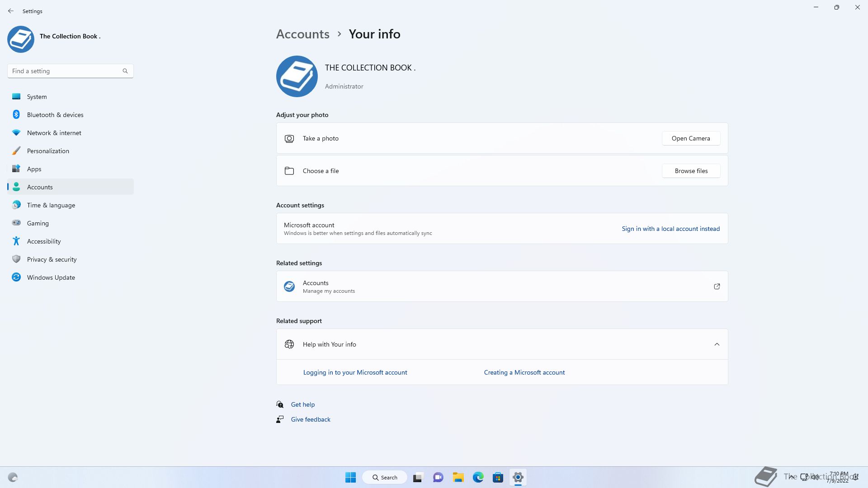Open the Network & internet Wi-Fi icon
This screenshot has width=868, height=488.
coord(16,132)
